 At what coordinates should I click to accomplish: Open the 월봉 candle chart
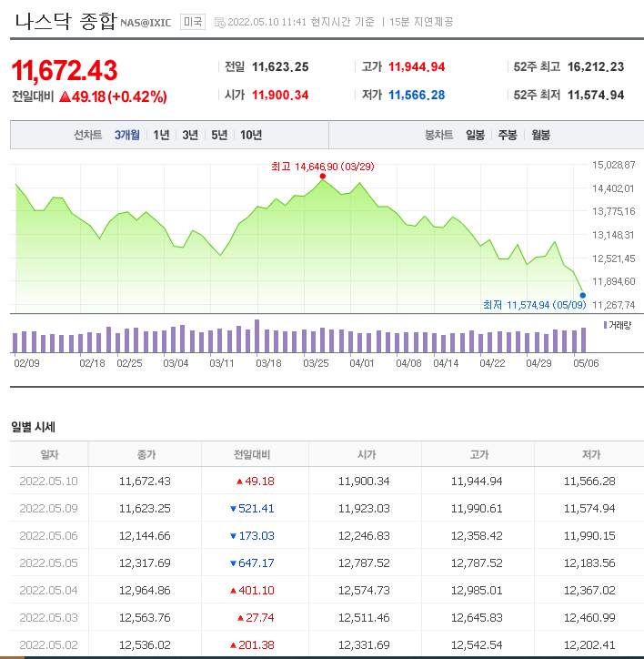(x=540, y=135)
